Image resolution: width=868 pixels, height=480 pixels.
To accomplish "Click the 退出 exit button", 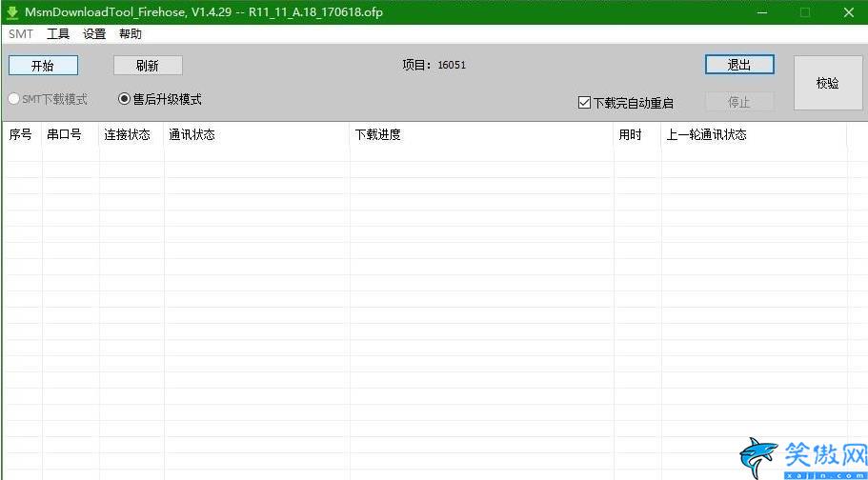I will tap(739, 64).
